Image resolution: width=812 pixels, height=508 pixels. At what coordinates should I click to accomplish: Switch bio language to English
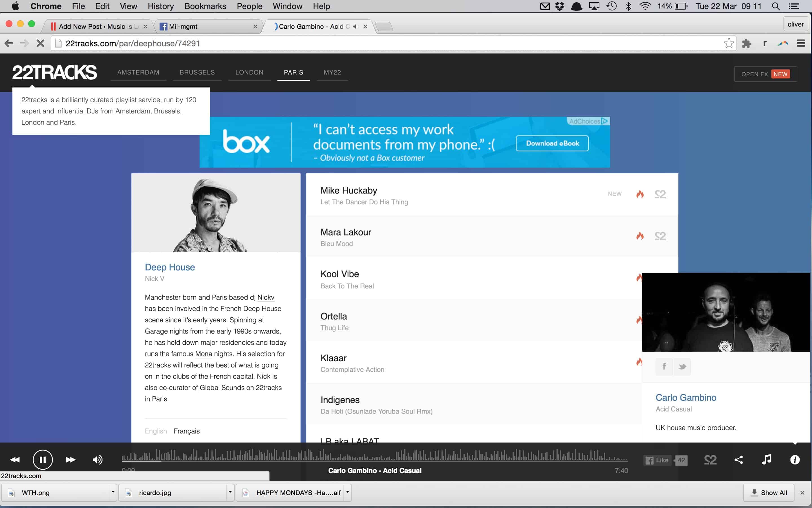[x=156, y=431]
